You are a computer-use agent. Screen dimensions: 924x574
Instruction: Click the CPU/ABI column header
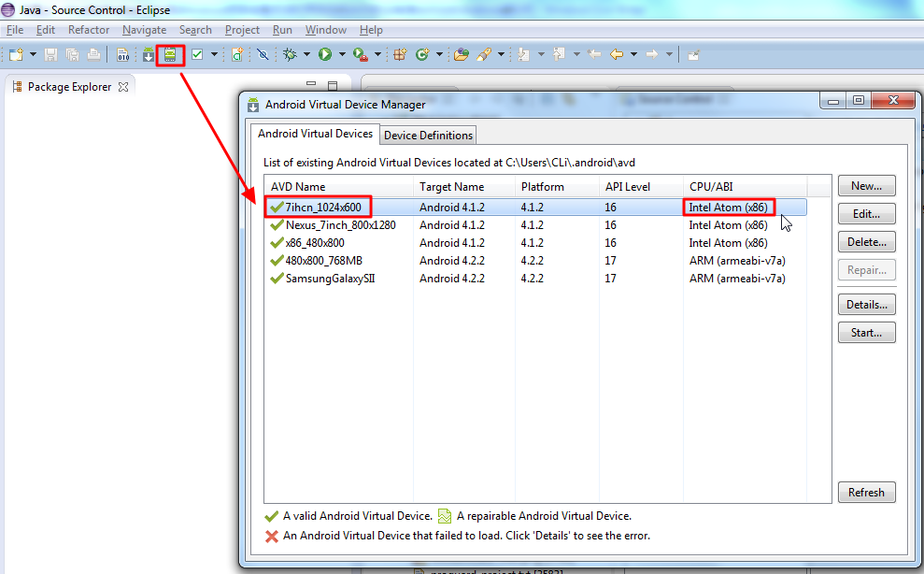click(x=745, y=186)
